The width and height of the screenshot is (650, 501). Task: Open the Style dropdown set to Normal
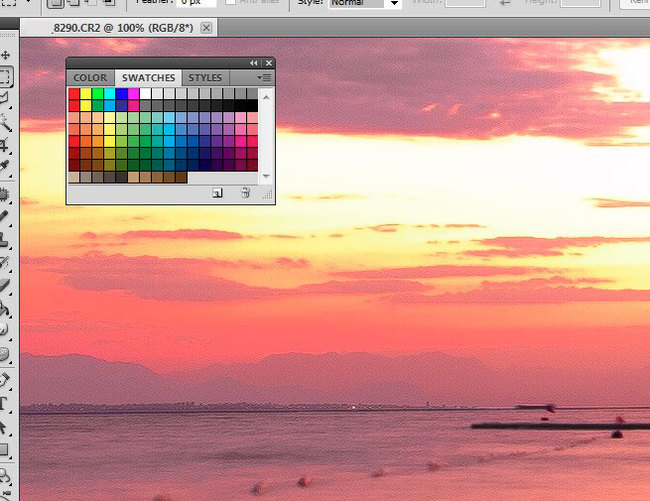point(394,4)
